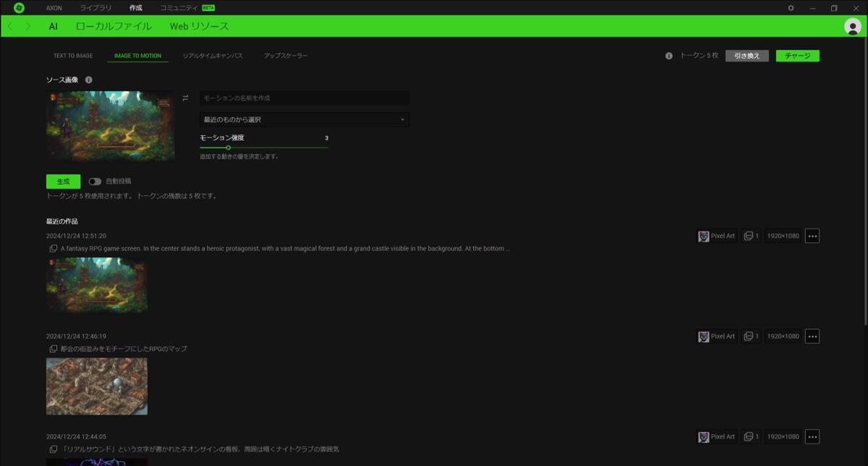Switch to the TEXT TO IMAGE tab
This screenshot has height=466, width=868.
tap(73, 56)
